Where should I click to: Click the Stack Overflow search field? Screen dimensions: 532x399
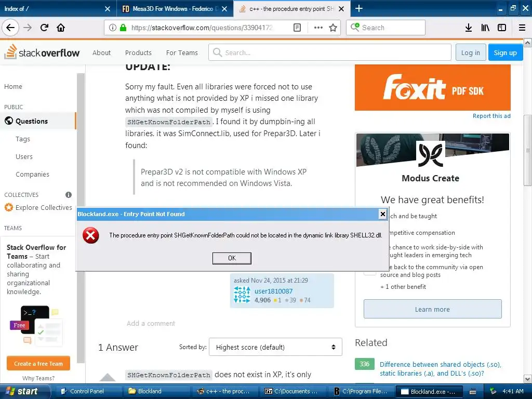pyautogui.click(x=330, y=52)
